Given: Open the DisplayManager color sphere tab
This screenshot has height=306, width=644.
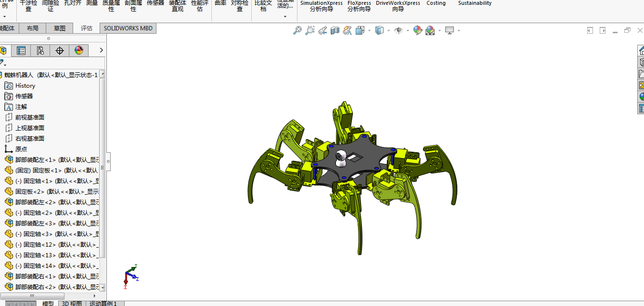Looking at the screenshot, I should (79, 51).
